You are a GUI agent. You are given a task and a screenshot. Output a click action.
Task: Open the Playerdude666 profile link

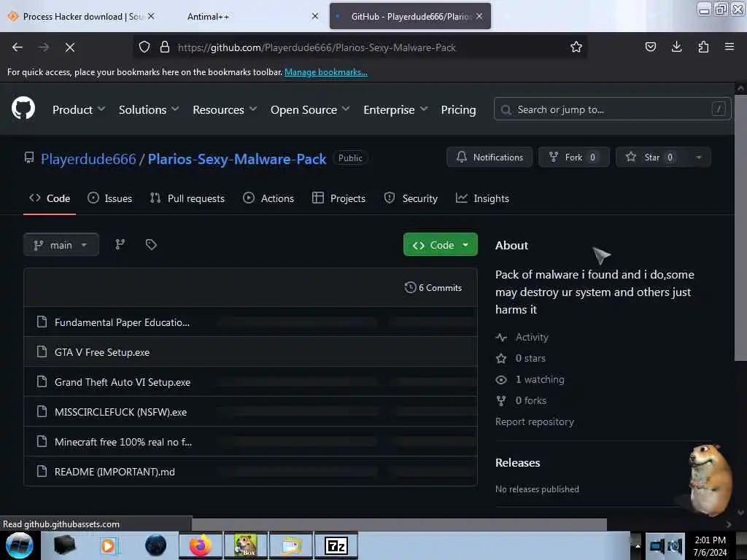(x=88, y=159)
